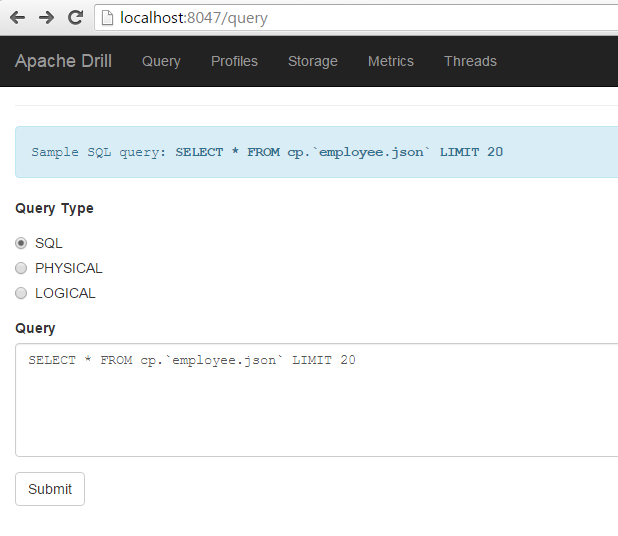Image resolution: width=618 pixels, height=536 pixels.
Task: Open the Query menu item
Action: point(161,61)
